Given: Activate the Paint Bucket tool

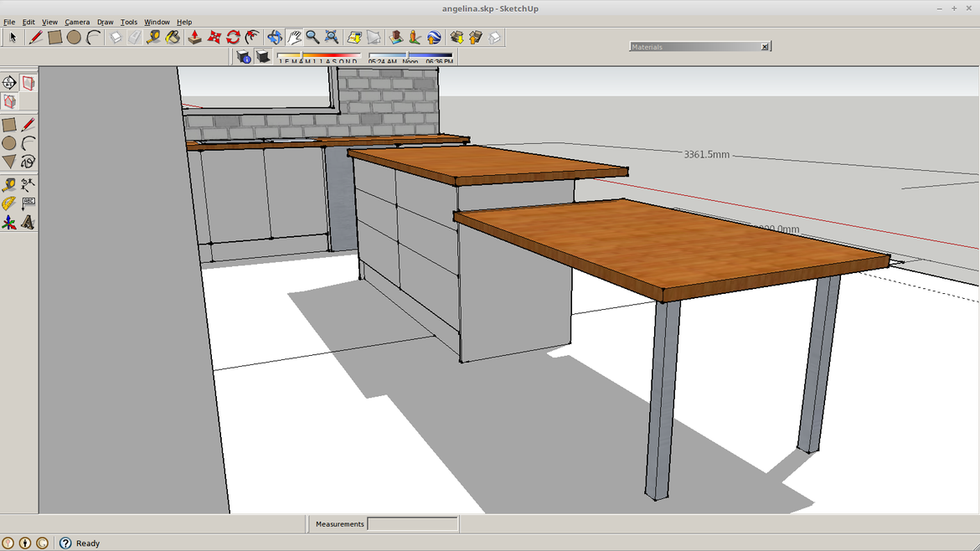Looking at the screenshot, I should click(173, 37).
